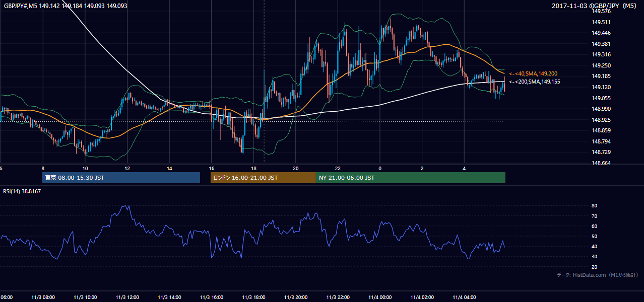Click the 11/3 16:00 time axis label

click(x=212, y=297)
